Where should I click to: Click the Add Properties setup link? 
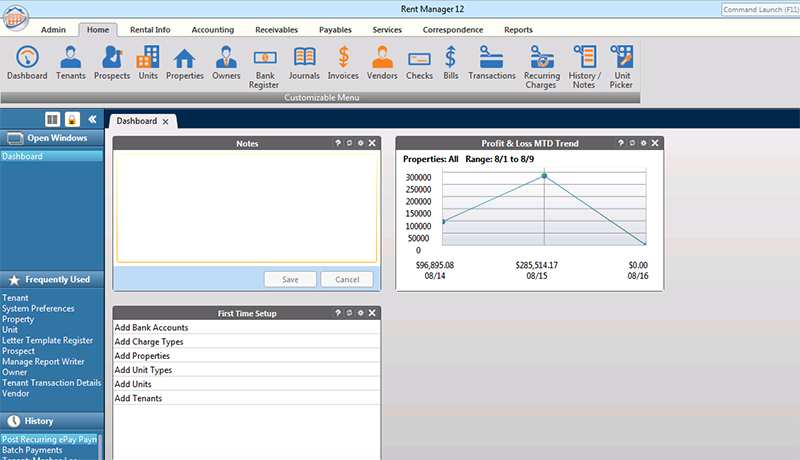coord(142,355)
